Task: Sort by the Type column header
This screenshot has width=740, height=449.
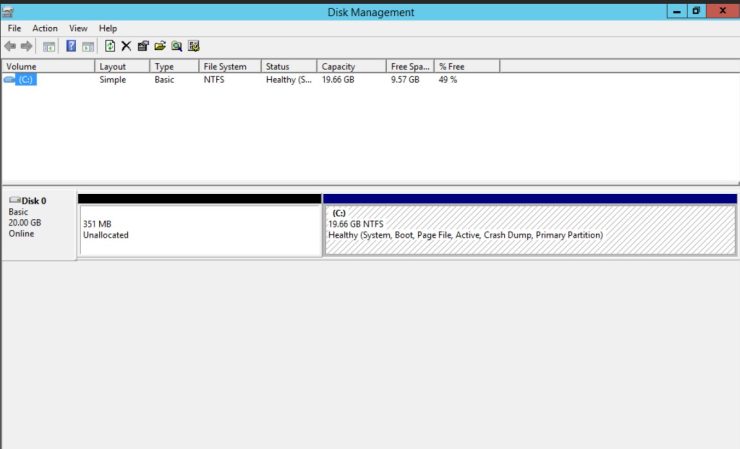Action: [x=174, y=67]
